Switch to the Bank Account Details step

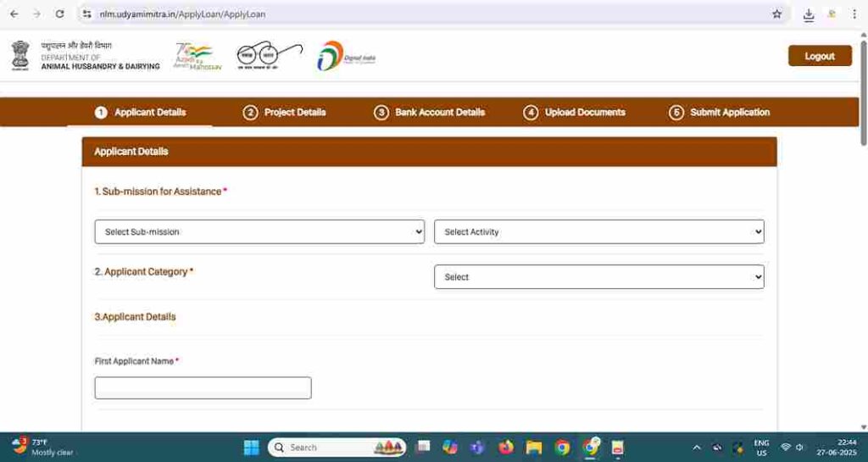tap(430, 112)
